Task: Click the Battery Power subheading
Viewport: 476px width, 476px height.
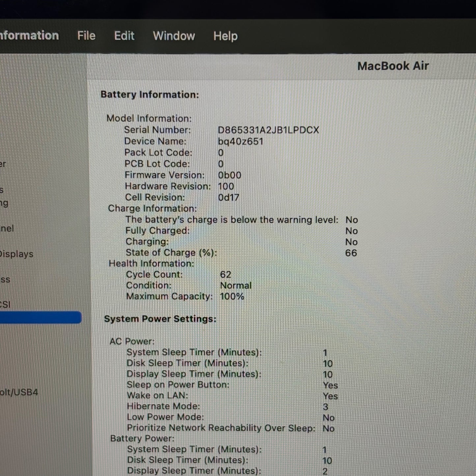Action: click(142, 438)
